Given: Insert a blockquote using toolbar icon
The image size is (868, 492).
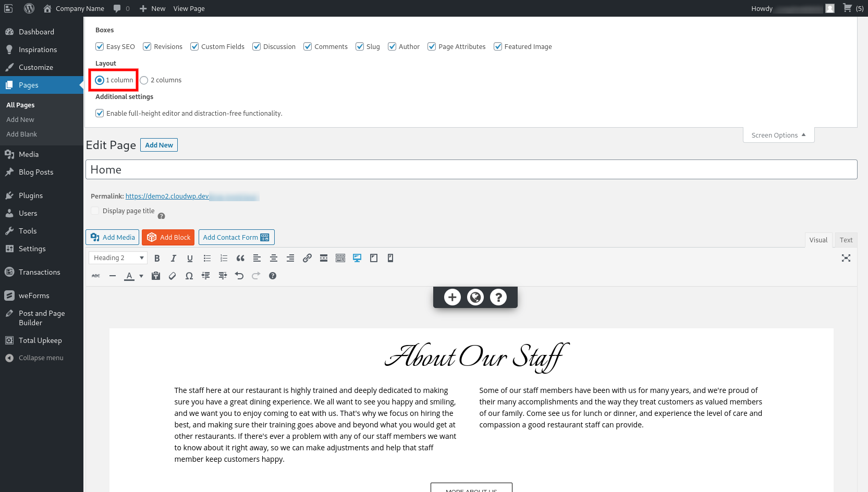Looking at the screenshot, I should pyautogui.click(x=240, y=258).
